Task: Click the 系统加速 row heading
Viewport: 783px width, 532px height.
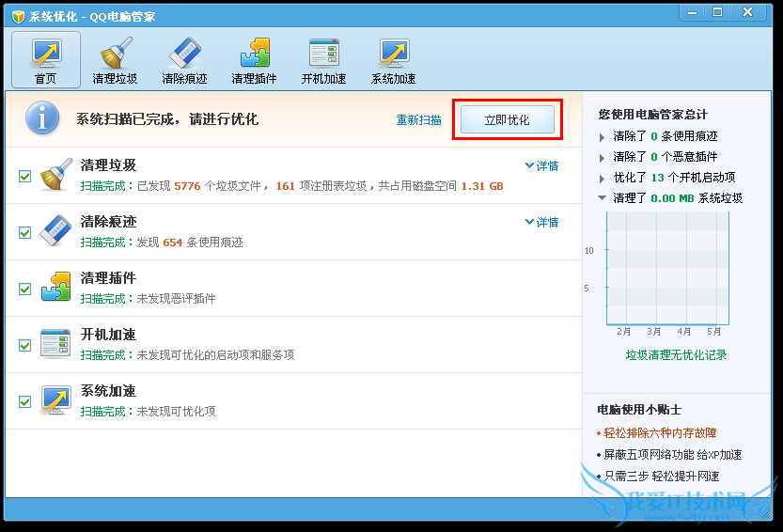Action: tap(108, 391)
